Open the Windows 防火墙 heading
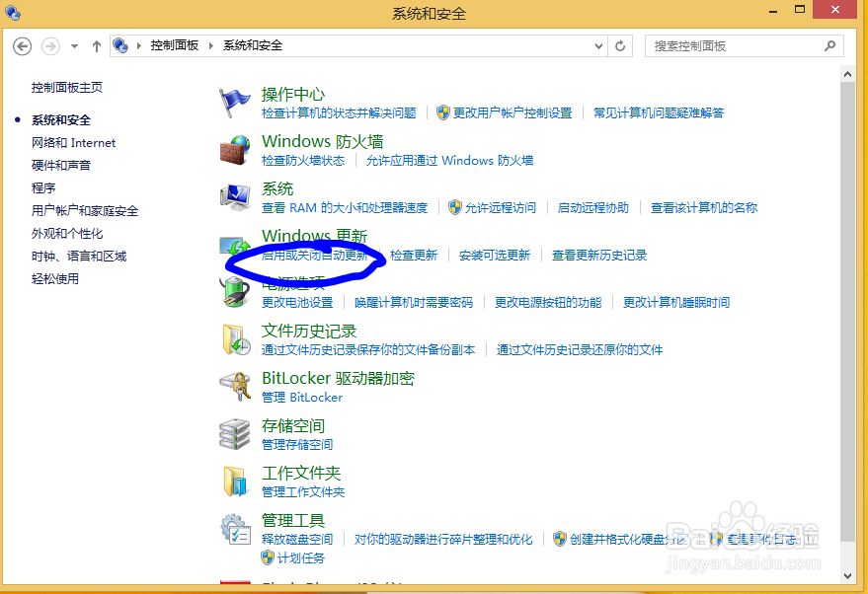The height and width of the screenshot is (594, 868). click(323, 141)
